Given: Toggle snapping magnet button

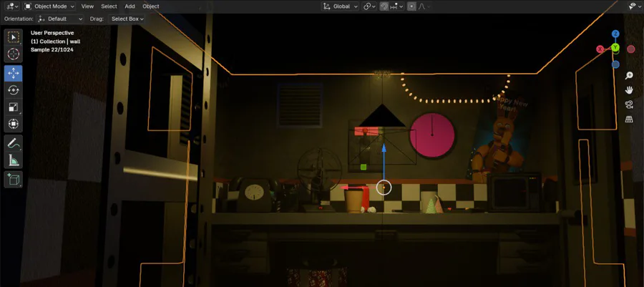Looking at the screenshot, I should (384, 6).
